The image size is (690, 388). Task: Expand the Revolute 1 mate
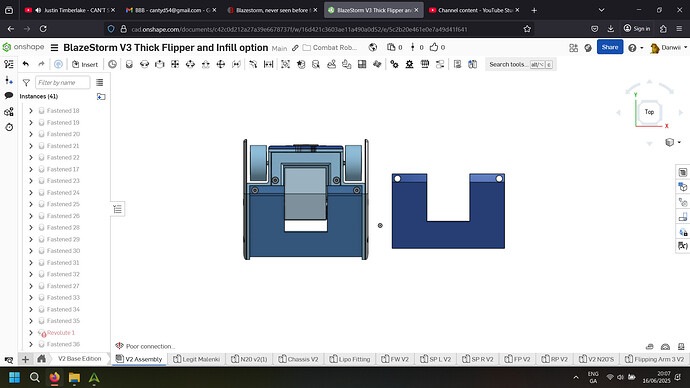tap(31, 333)
